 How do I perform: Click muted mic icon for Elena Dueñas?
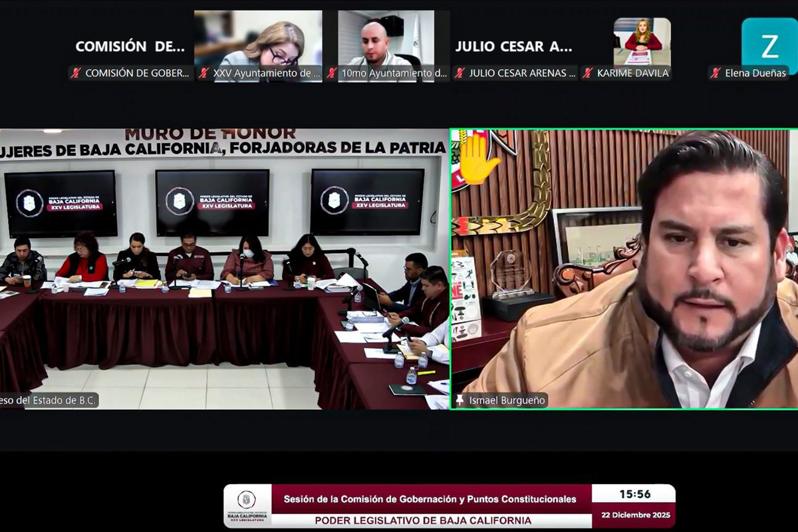click(x=716, y=73)
